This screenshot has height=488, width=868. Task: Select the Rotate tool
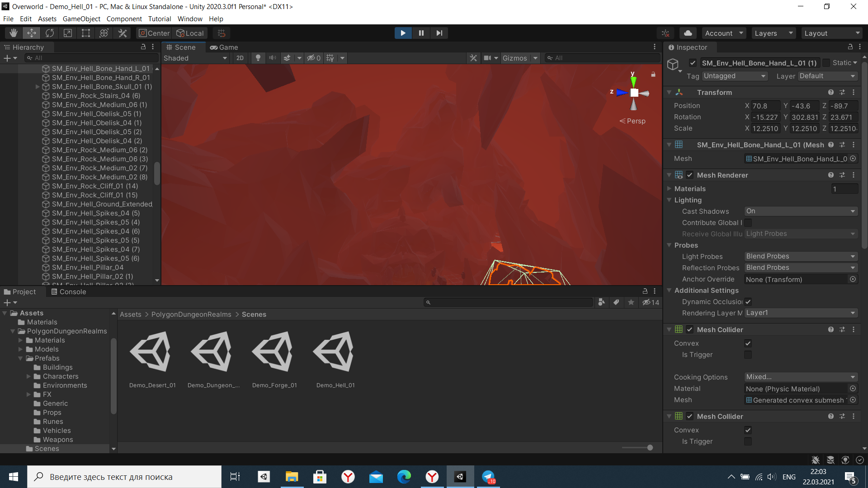pos(50,33)
